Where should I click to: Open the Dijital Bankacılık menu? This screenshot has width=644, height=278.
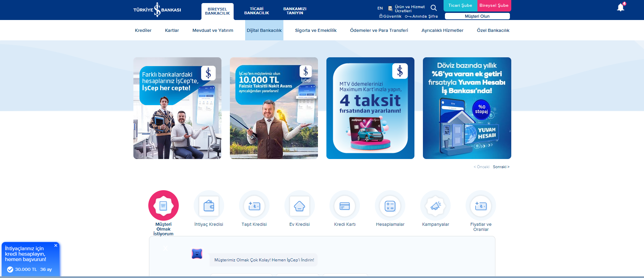click(x=264, y=30)
